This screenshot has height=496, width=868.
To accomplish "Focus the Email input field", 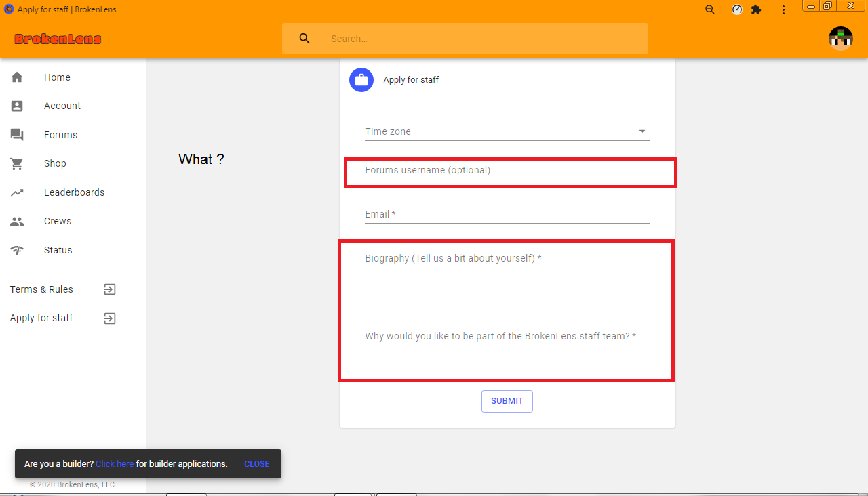I will tap(507, 214).
